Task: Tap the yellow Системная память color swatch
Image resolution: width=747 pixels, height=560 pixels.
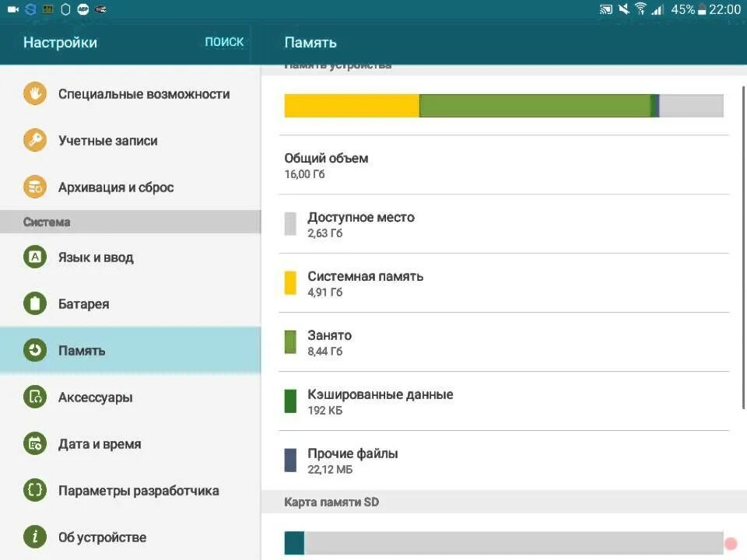Action: pyautogui.click(x=290, y=283)
